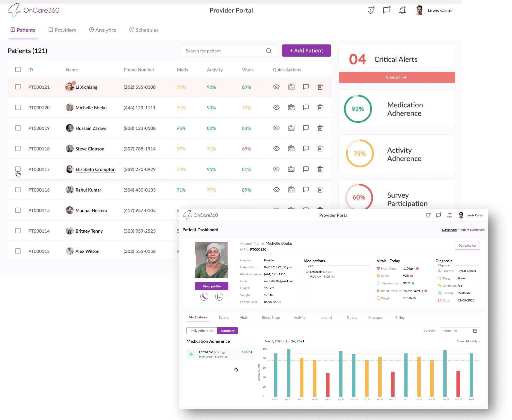The image size is (512, 420).
Task: Check the box for PT000113
Action: point(18,251)
